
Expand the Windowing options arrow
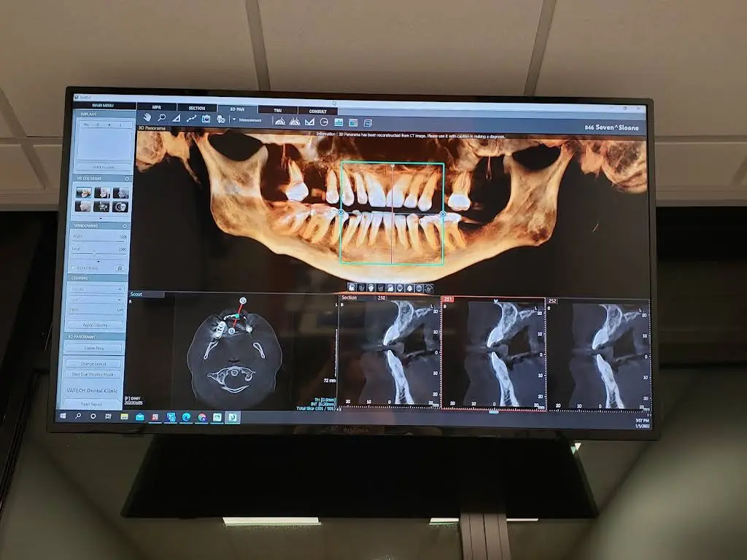click(x=98, y=261)
